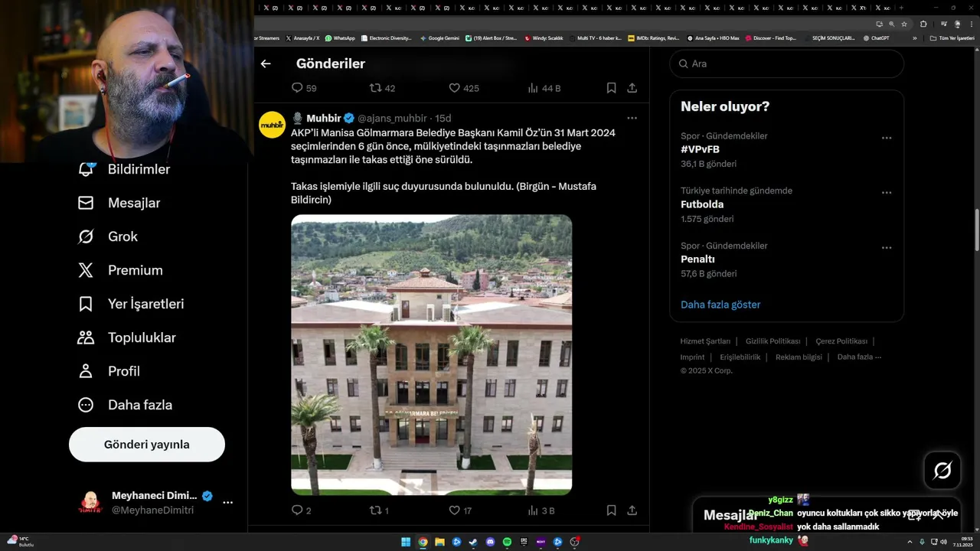Open Premium in the sidebar

tap(120, 270)
